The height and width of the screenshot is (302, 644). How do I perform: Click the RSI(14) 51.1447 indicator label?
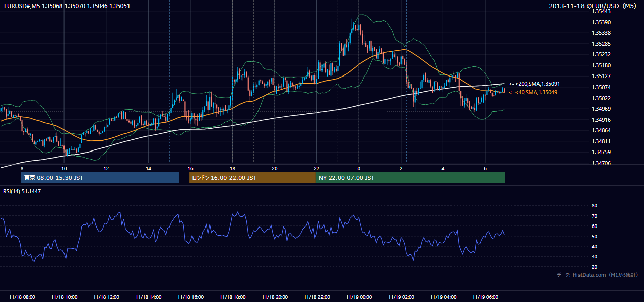(22, 191)
